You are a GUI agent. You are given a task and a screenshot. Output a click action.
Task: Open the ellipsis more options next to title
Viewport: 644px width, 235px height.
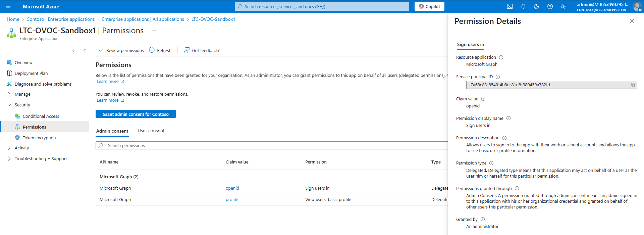154,31
